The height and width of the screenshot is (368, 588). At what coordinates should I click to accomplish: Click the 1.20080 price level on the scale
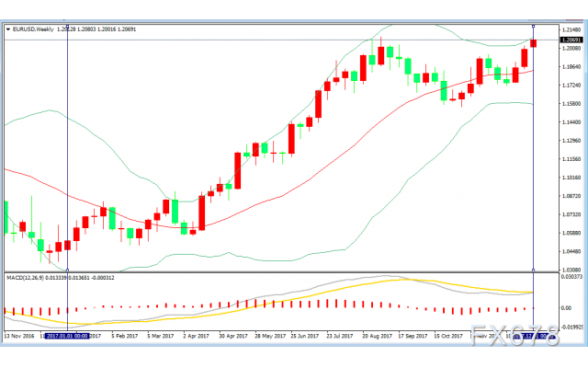(x=571, y=49)
